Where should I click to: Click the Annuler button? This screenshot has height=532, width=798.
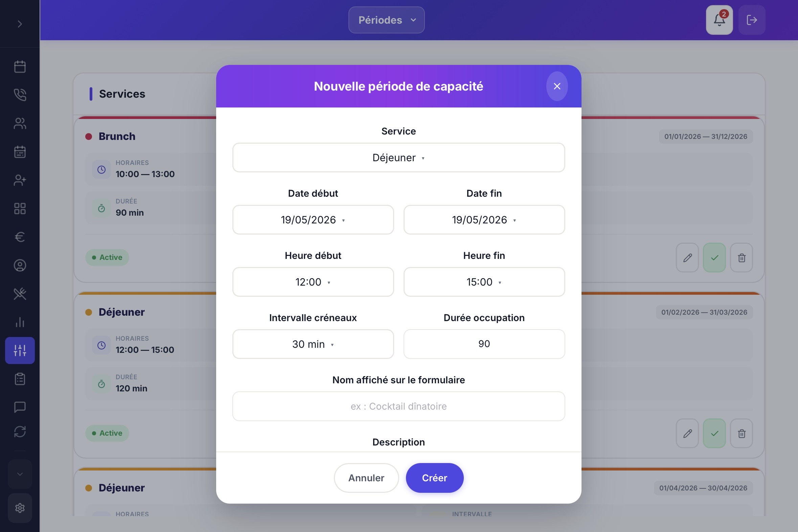(366, 478)
